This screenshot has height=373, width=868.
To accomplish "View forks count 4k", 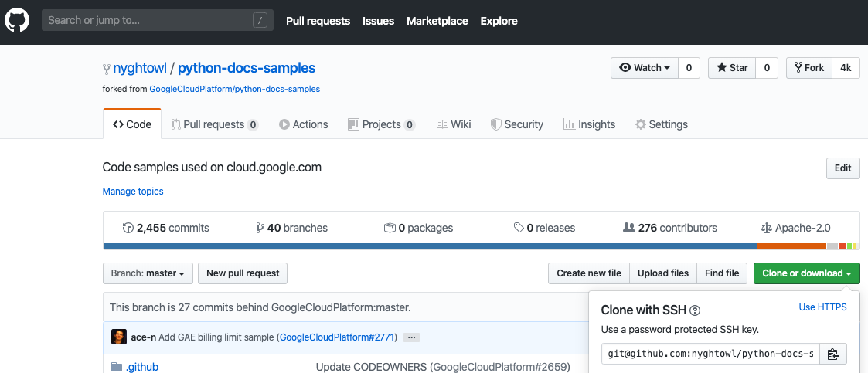I will (846, 68).
